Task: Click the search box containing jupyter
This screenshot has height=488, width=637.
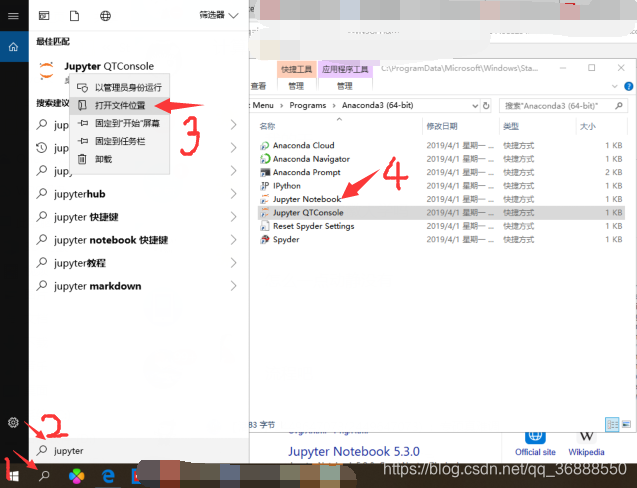Action: point(139,451)
